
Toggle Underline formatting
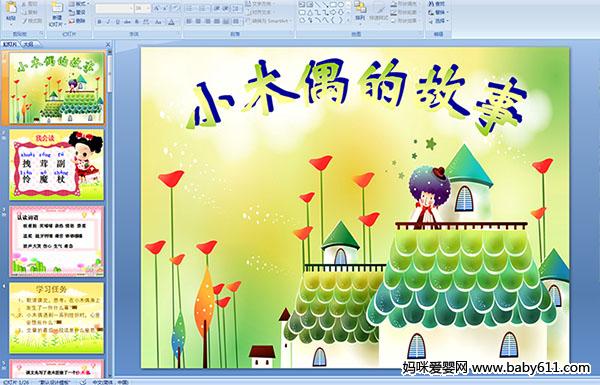tap(117, 22)
